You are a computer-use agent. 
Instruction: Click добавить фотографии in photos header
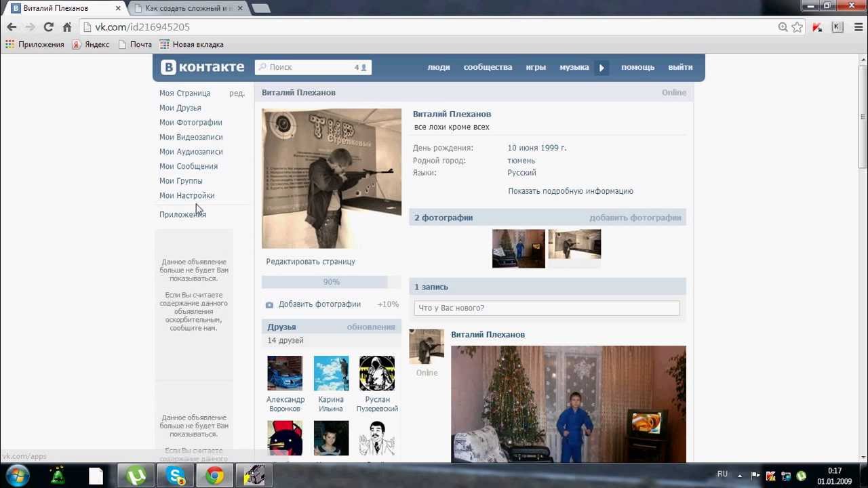(635, 218)
